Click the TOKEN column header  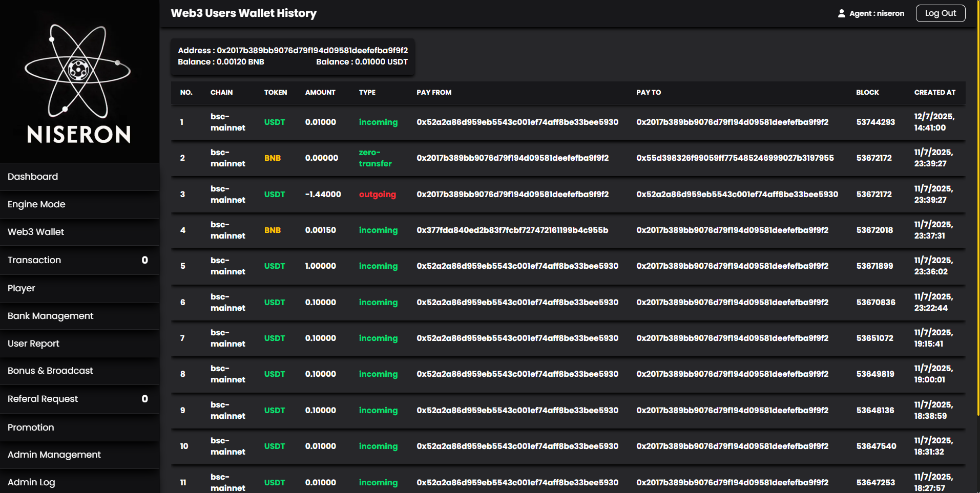tap(276, 92)
